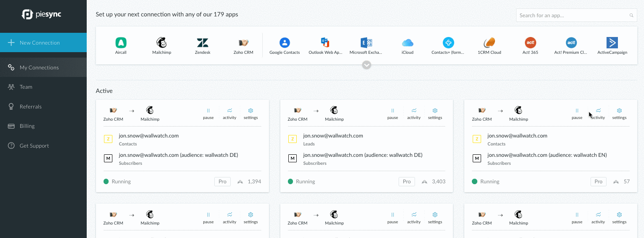
Task: Open settings for the 1,394-contact connection
Action: click(x=250, y=114)
